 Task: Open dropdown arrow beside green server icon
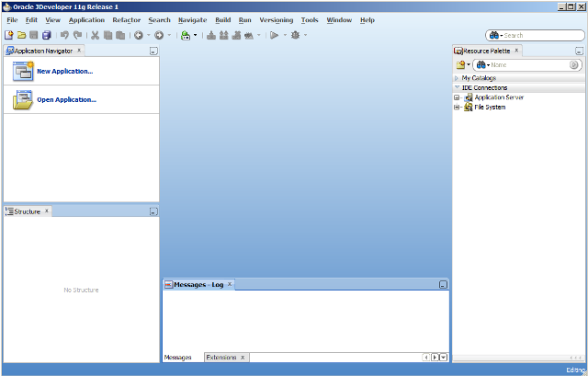pos(195,35)
